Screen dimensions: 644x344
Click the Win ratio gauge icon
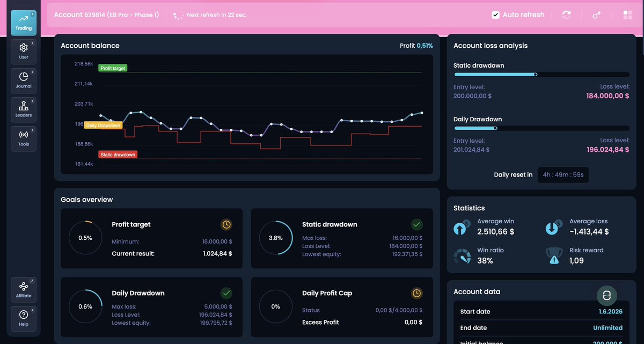pyautogui.click(x=462, y=256)
